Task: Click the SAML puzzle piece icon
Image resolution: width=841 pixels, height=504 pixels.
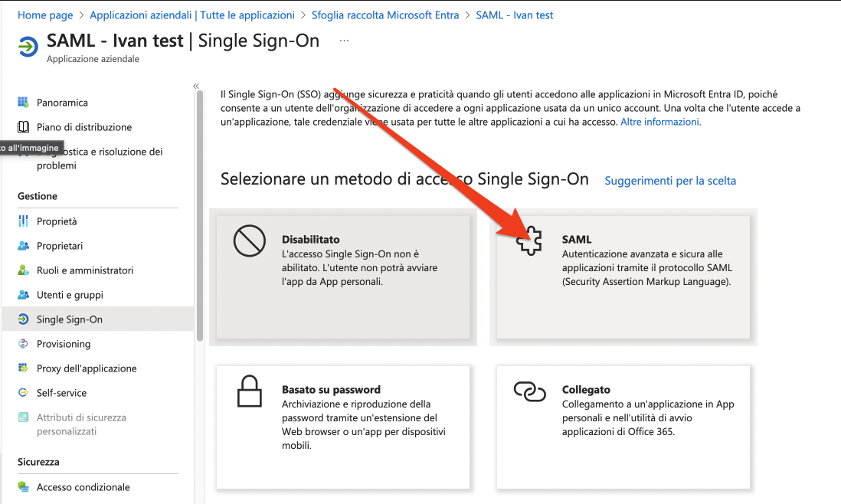Action: pos(528,241)
